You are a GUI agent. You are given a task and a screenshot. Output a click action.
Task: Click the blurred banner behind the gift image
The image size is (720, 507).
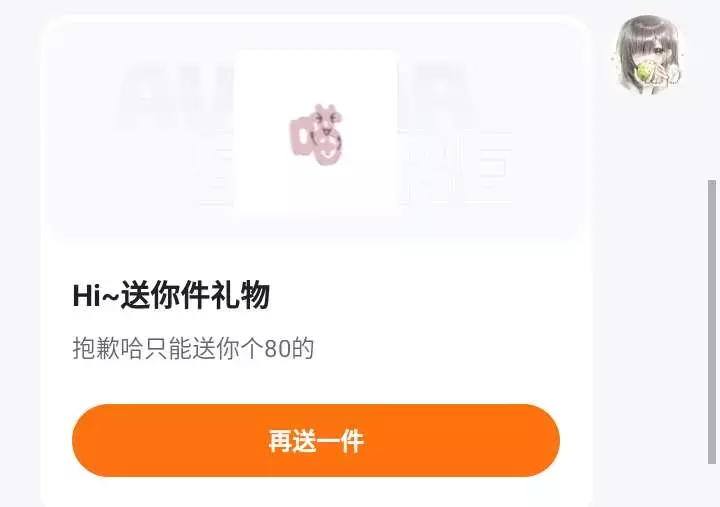(x=316, y=131)
